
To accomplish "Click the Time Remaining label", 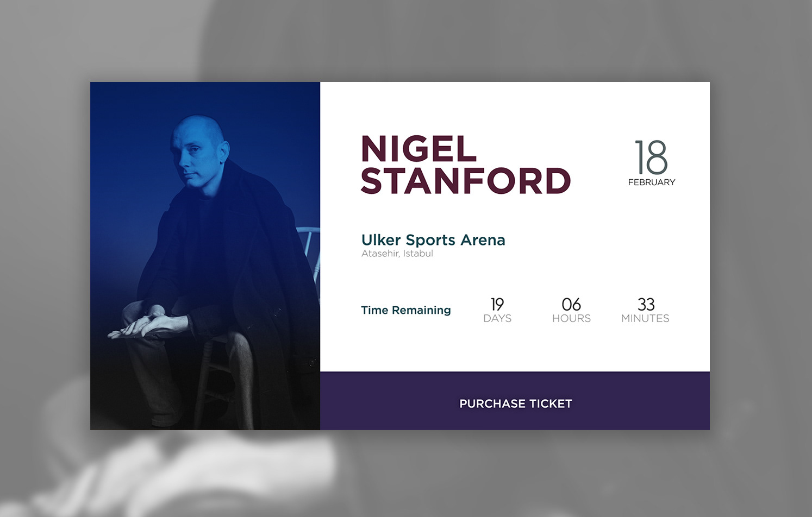I will coord(406,310).
